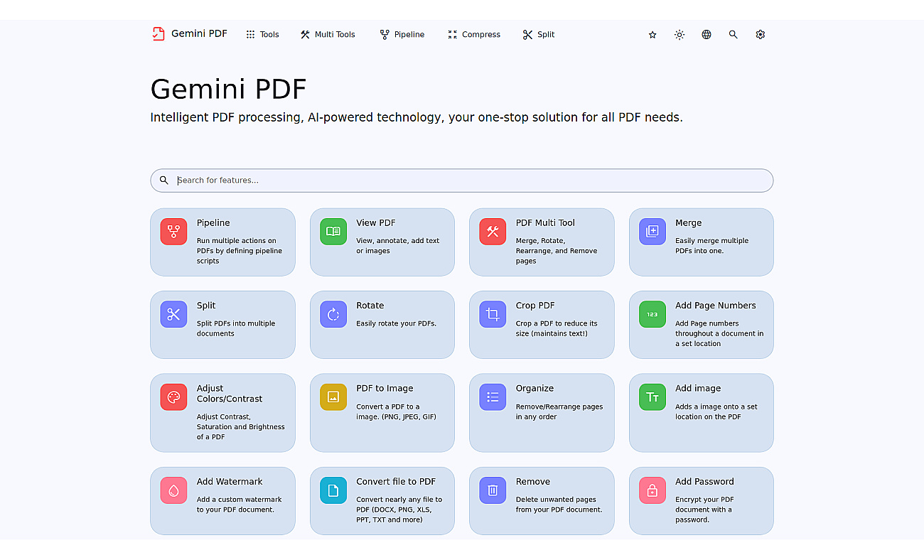The width and height of the screenshot is (924, 560).
Task: Open the Rotate card title
Action: coord(370,306)
